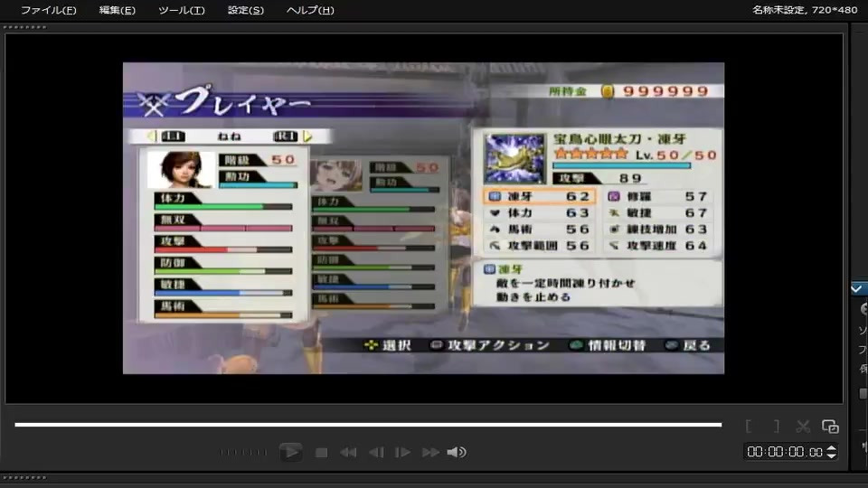Click the highlighted 凍牙 62 attribute row
868x488 pixels.
[x=539, y=196]
